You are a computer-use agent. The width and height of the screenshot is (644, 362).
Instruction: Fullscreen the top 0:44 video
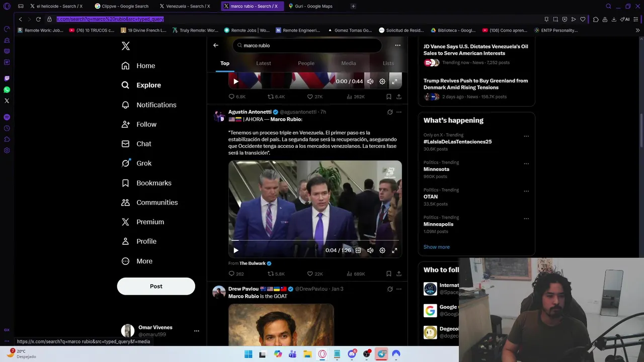(394, 81)
